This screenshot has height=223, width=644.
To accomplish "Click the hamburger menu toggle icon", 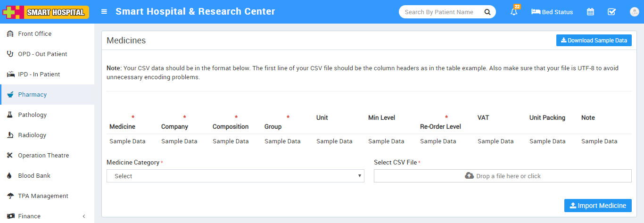I will (104, 12).
